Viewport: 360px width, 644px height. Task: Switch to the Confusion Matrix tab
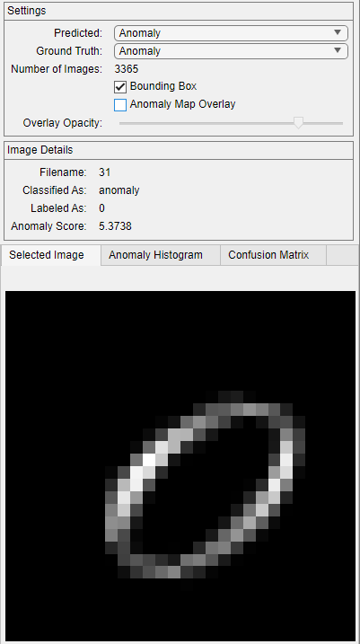[268, 255]
